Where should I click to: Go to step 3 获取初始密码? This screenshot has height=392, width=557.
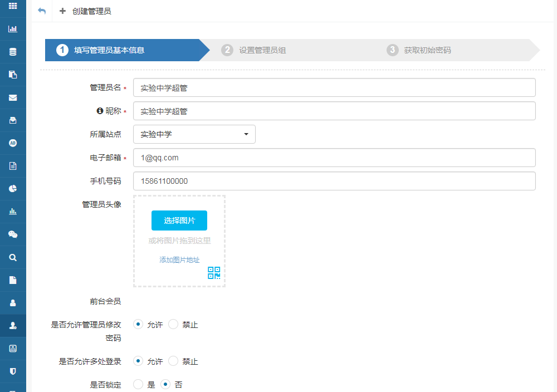(x=427, y=50)
